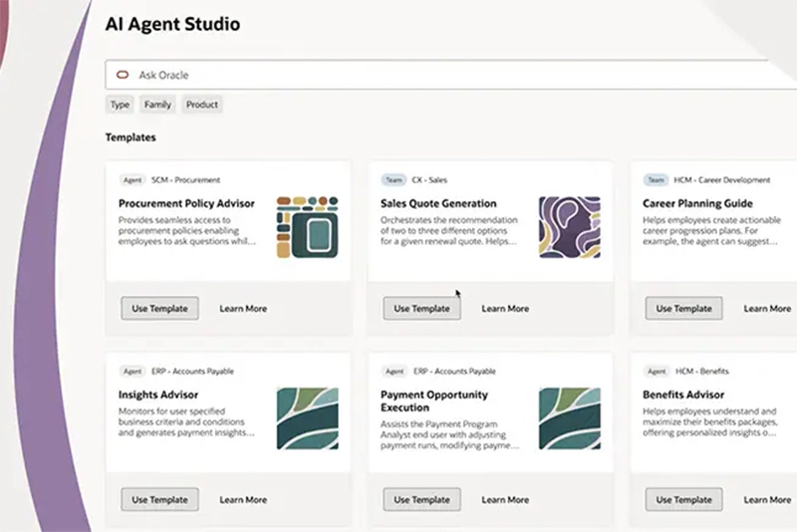The height and width of the screenshot is (532, 797).
Task: Click the SCM - Procurement label
Action: coord(185,180)
